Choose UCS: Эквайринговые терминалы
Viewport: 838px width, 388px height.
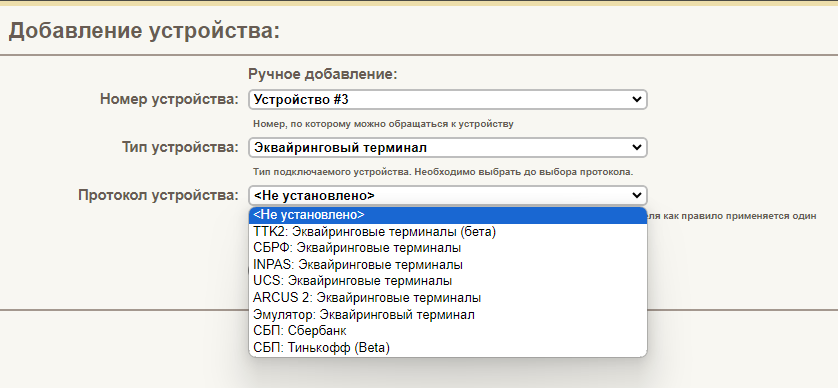click(448, 281)
